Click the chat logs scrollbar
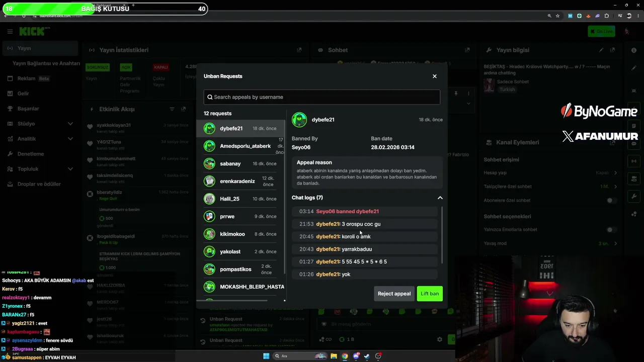 click(x=442, y=234)
